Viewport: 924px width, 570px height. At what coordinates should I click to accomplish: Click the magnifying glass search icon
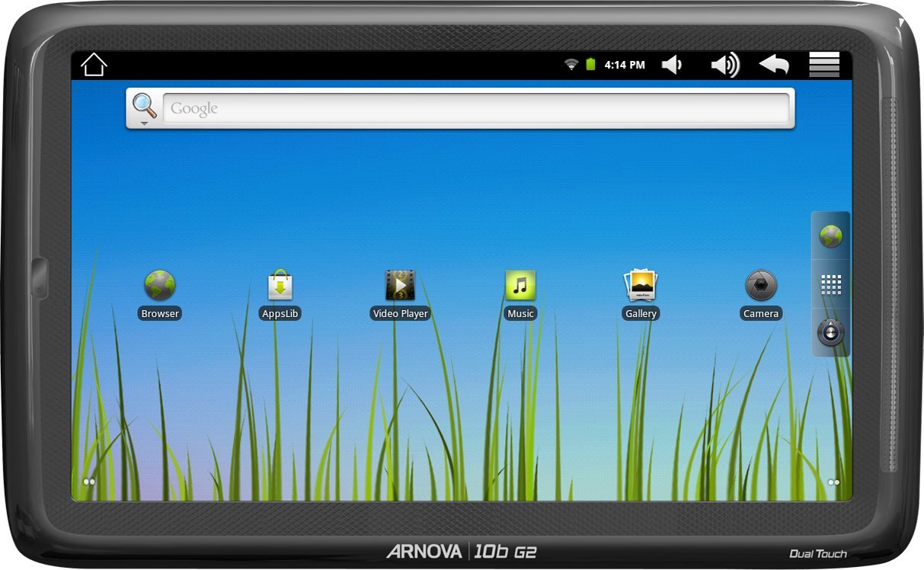tap(144, 105)
